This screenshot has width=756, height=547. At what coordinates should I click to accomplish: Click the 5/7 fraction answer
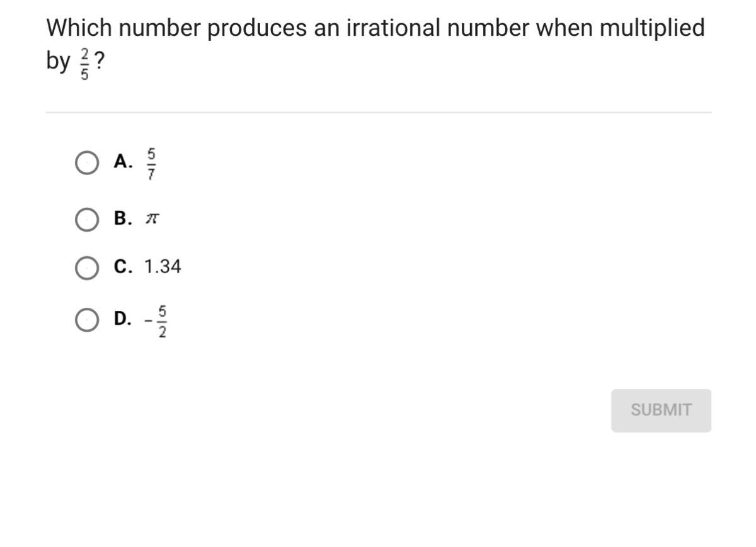[151, 163]
